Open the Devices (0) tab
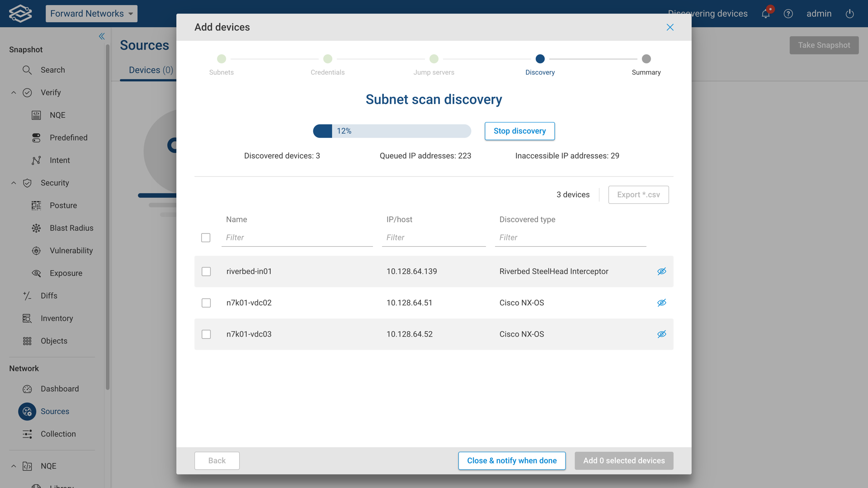 pos(151,70)
